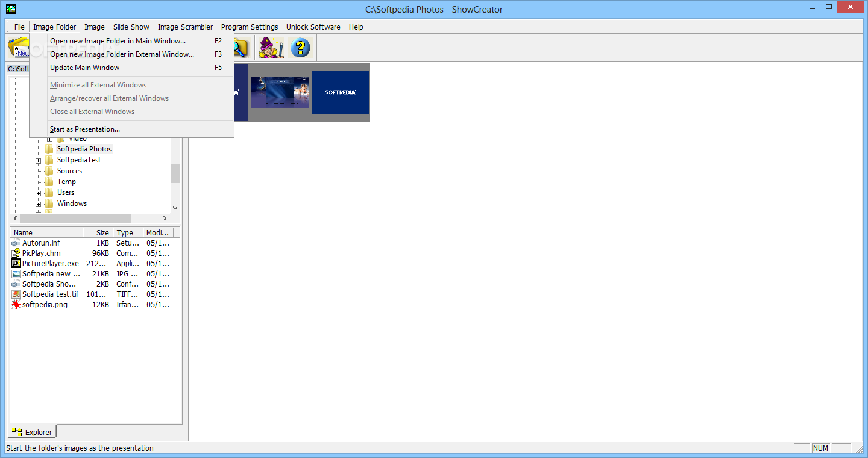Select the Sources folder label
The height and width of the screenshot is (458, 868).
(69, 171)
